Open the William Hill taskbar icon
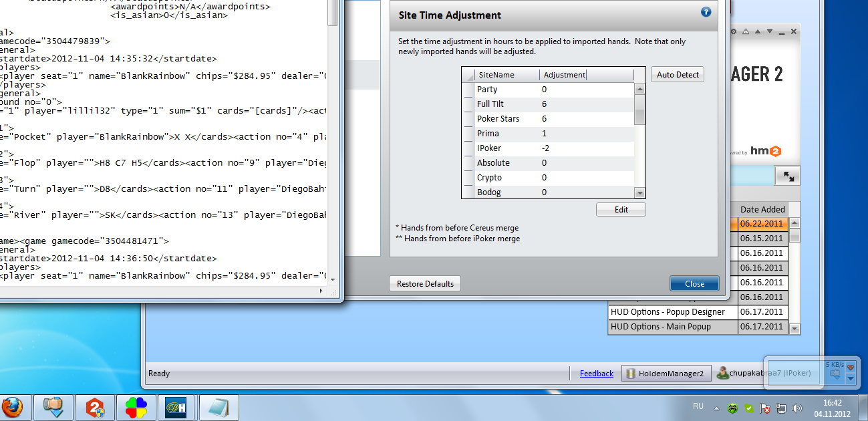The width and height of the screenshot is (868, 421). (175, 407)
